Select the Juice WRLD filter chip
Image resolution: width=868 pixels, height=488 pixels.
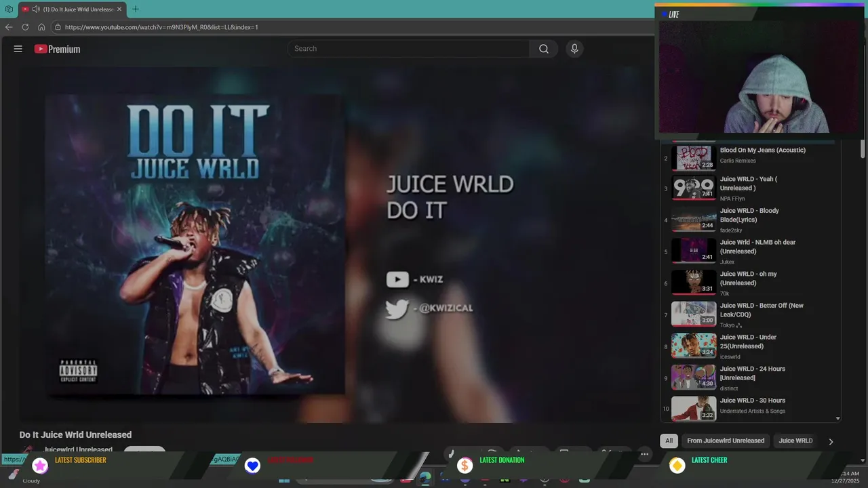(x=795, y=441)
